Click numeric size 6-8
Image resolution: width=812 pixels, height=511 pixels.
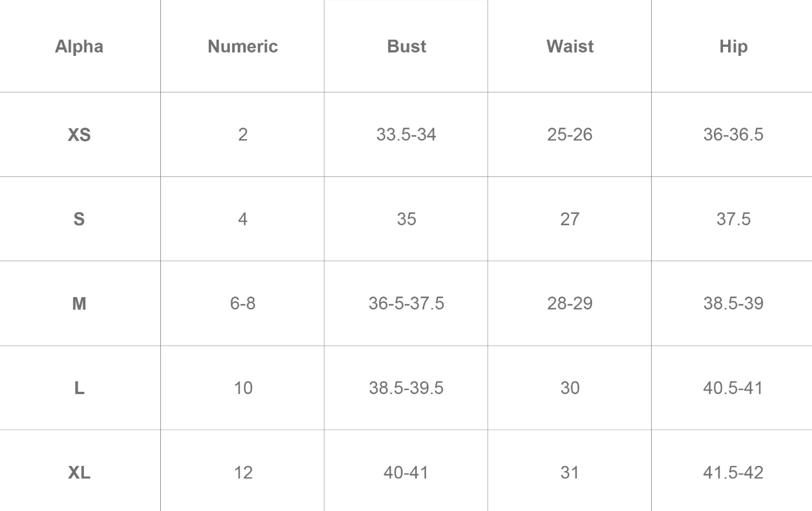pyautogui.click(x=243, y=303)
